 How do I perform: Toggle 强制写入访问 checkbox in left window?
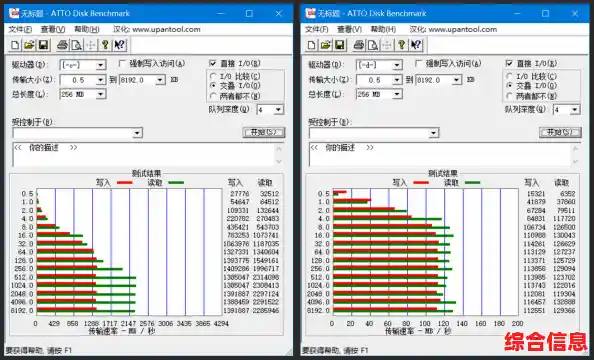pyautogui.click(x=122, y=64)
